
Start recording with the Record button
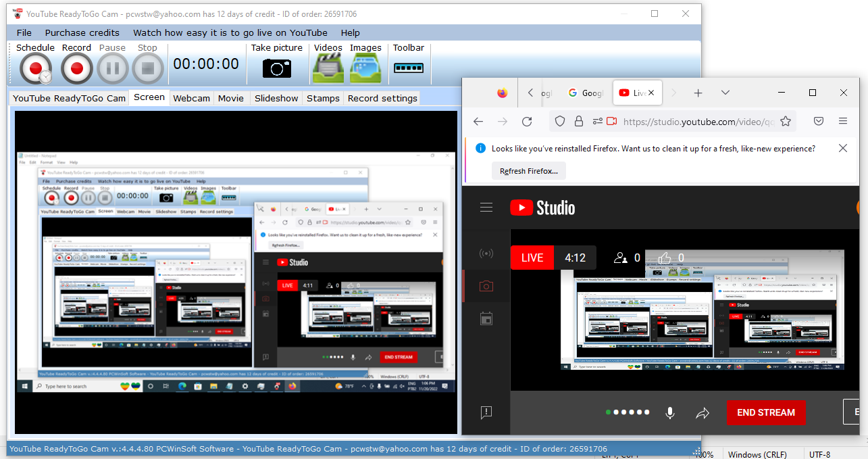tap(76, 68)
